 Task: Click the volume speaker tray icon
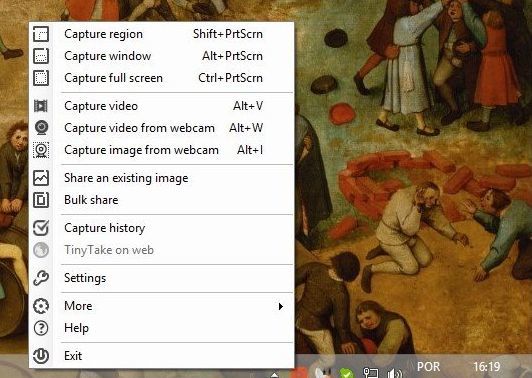click(395, 373)
